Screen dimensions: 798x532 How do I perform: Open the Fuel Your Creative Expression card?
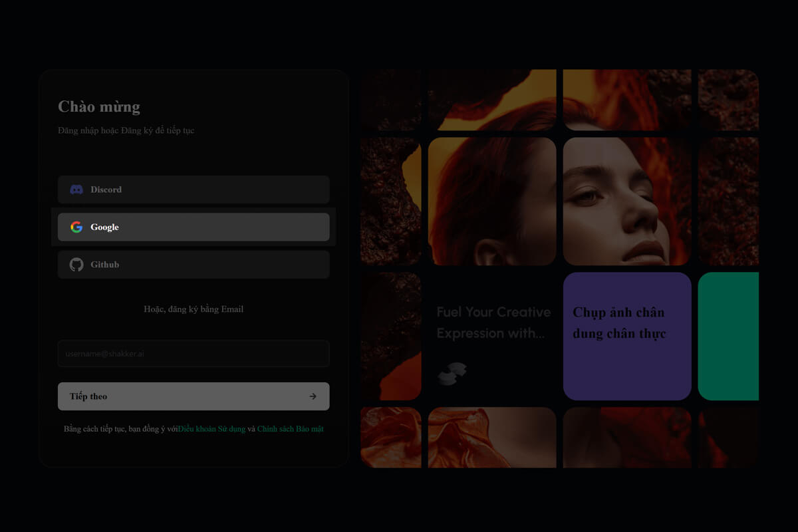[492, 323]
